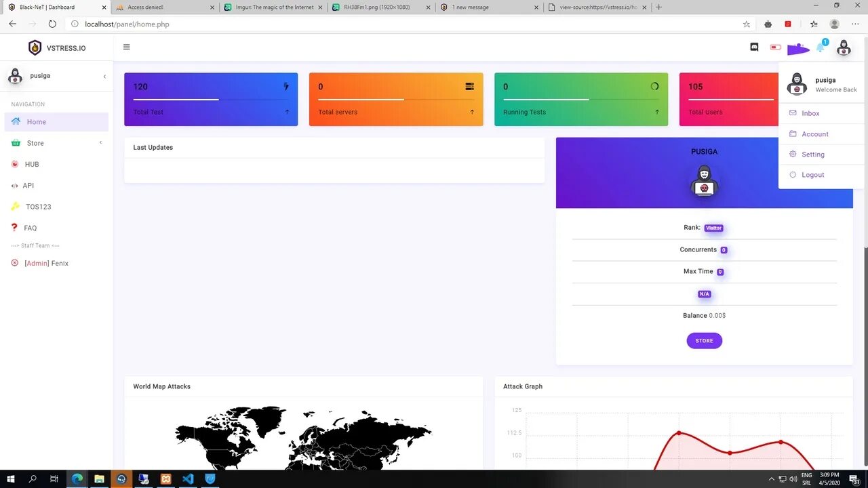The height and width of the screenshot is (488, 868).
Task: Click the purple STORE button
Action: click(704, 341)
